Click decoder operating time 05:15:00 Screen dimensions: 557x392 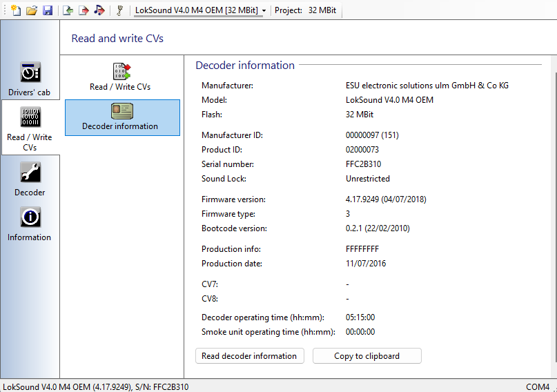click(360, 317)
